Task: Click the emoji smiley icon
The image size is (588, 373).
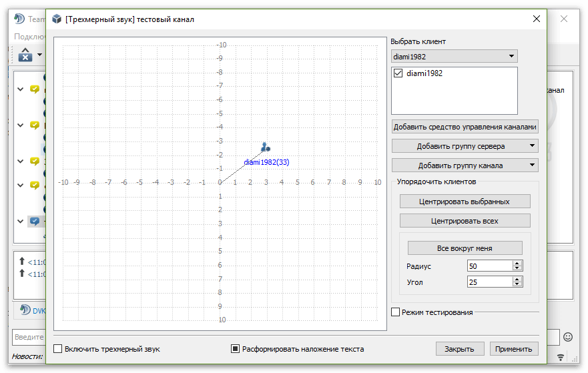Action: [568, 337]
